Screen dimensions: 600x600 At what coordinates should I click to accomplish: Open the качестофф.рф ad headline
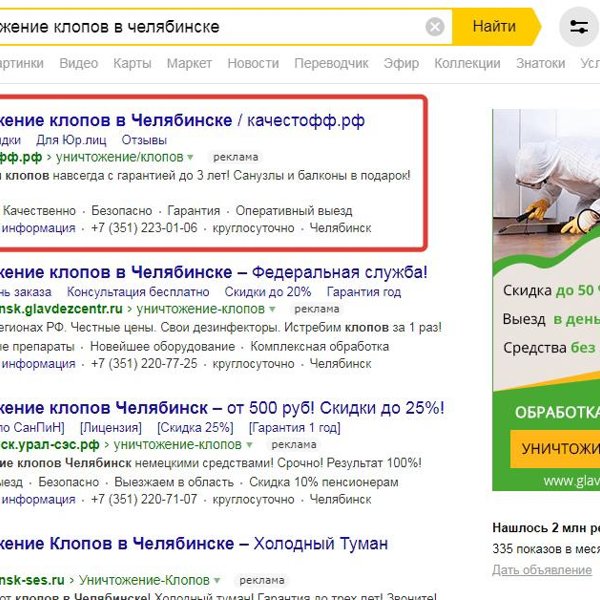(182, 121)
